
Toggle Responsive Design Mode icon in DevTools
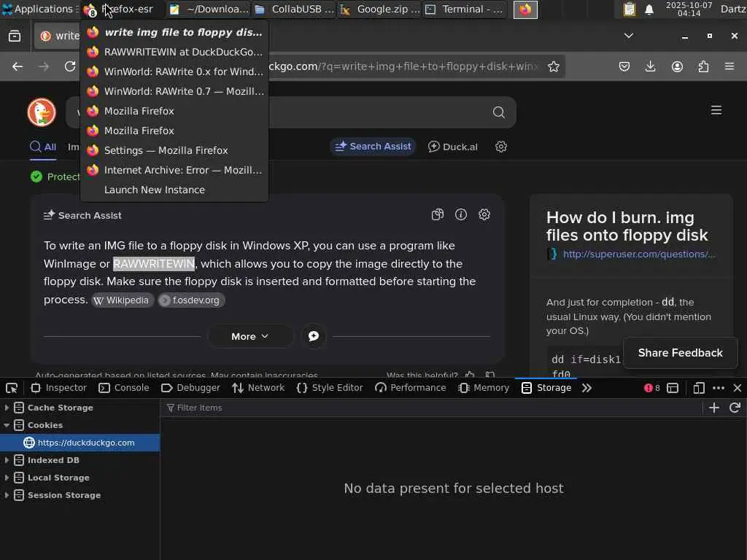click(x=698, y=388)
